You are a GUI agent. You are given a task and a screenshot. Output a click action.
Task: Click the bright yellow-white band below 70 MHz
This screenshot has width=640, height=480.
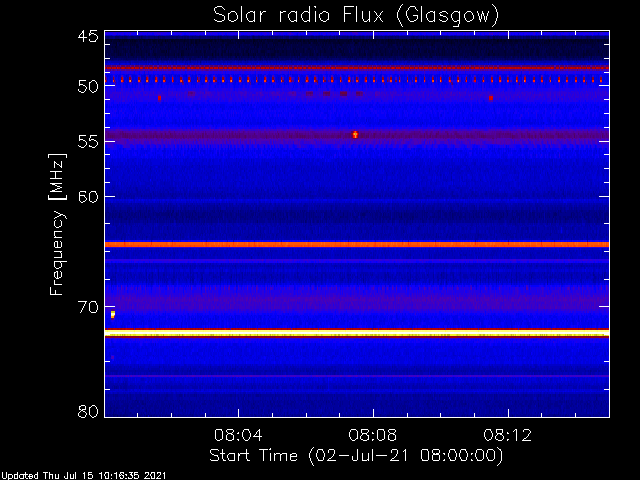(357, 334)
